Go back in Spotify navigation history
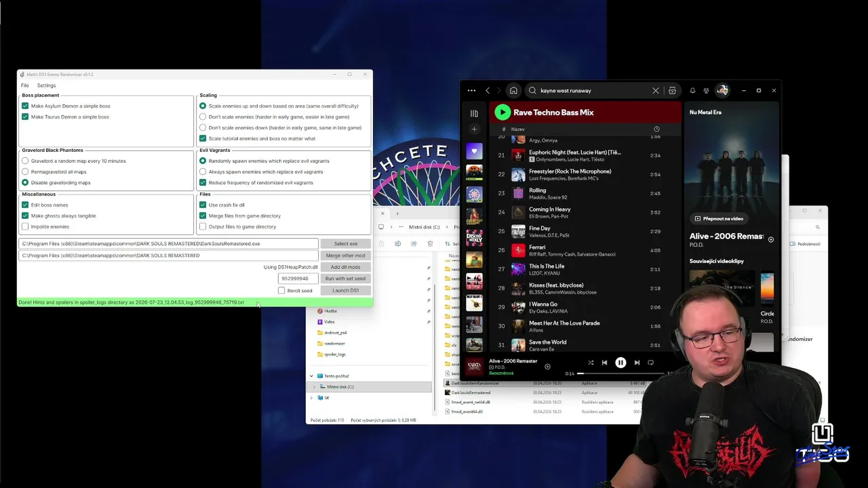This screenshot has width=868, height=488. (x=488, y=90)
